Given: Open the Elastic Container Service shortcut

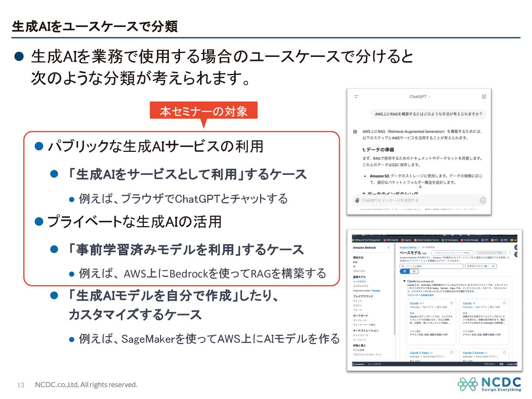Looking at the screenshot, I should click(426, 240).
